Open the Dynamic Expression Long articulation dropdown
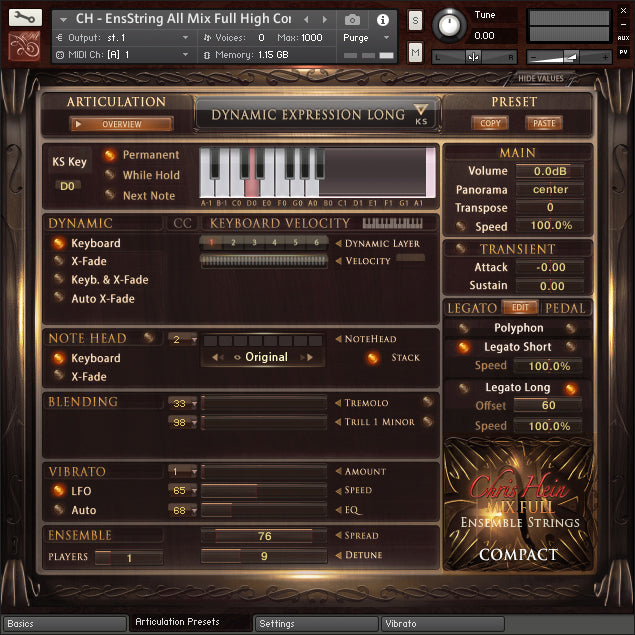 click(x=421, y=113)
